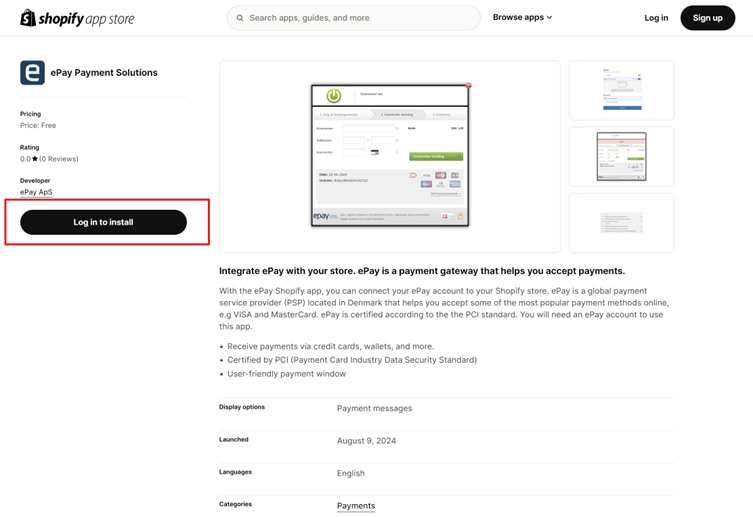Click the epay logo in preview footer

coord(322,215)
